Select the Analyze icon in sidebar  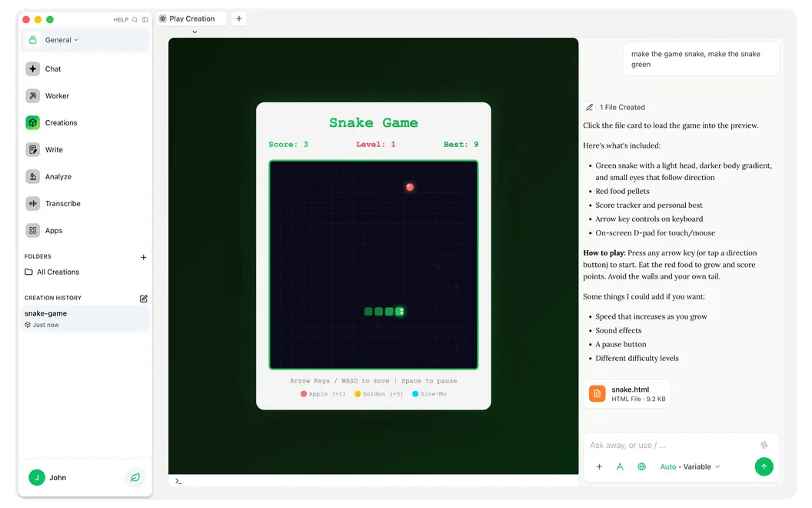pos(32,176)
